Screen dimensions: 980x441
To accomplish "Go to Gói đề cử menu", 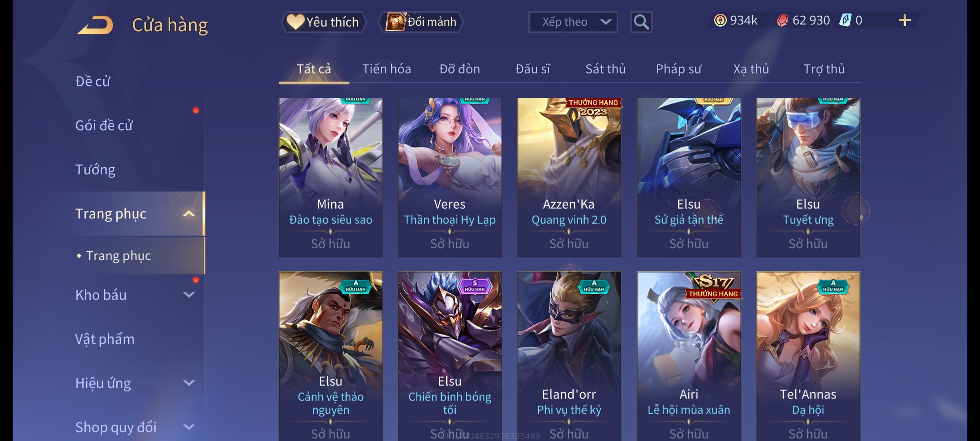I will (x=104, y=125).
